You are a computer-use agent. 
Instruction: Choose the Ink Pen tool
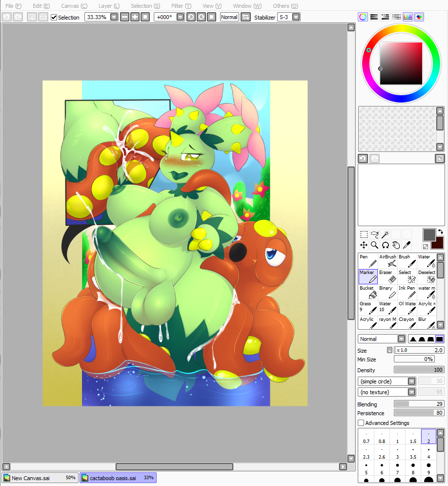click(x=407, y=292)
